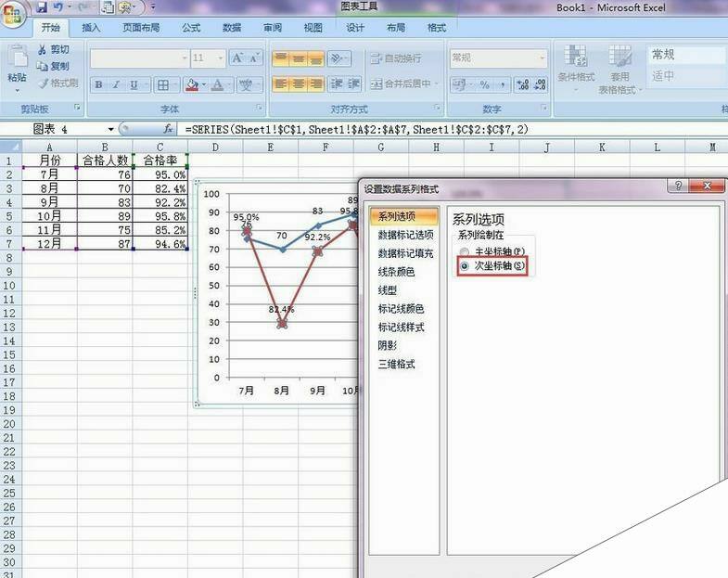
Task: Switch to the 插入 (Insert) ribbon tab
Action: coord(91,28)
